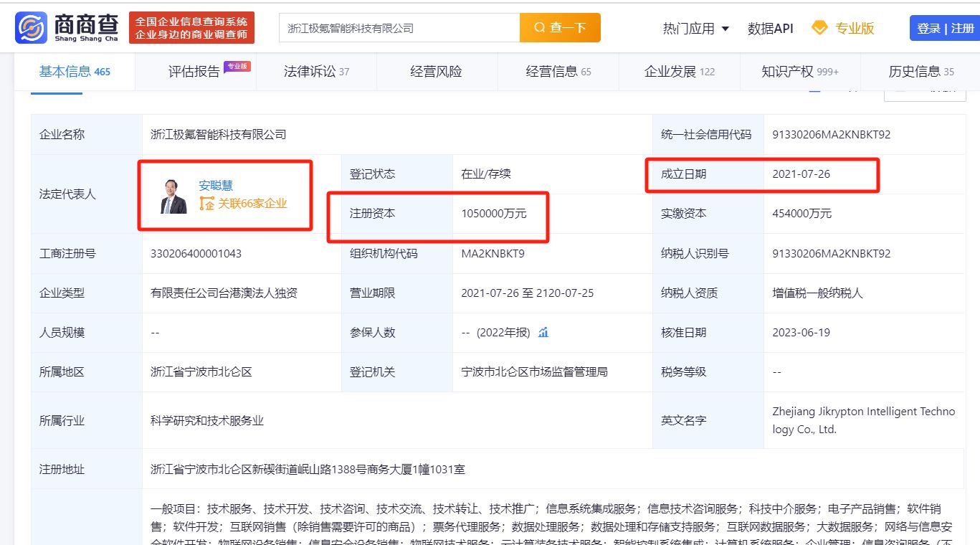Click industry value 科学研究和技术服务业
Image resolution: width=980 pixels, height=545 pixels.
pos(207,420)
